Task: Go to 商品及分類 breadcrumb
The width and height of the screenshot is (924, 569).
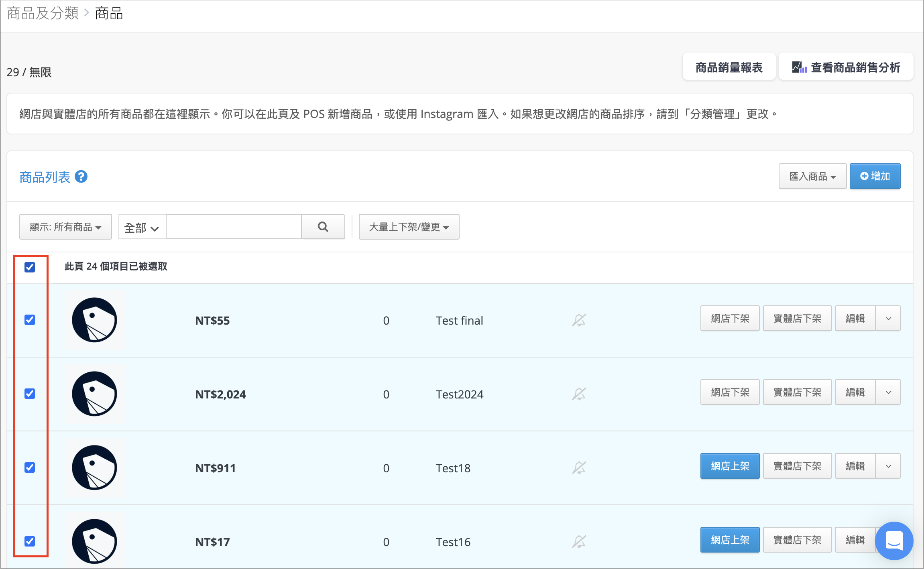Action: pyautogui.click(x=43, y=13)
